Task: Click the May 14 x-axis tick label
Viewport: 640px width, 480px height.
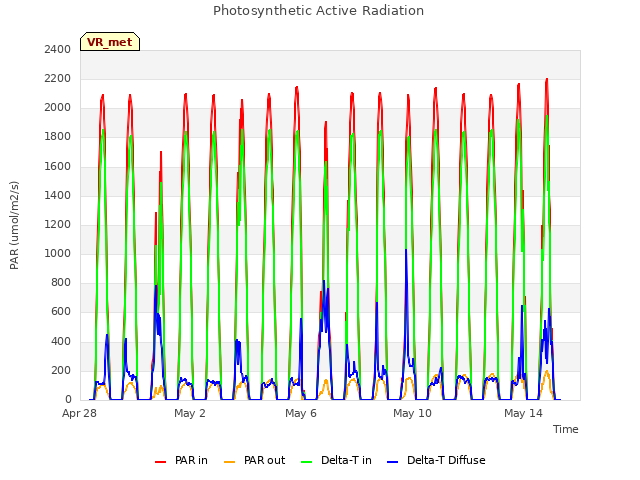Action: [x=523, y=413]
